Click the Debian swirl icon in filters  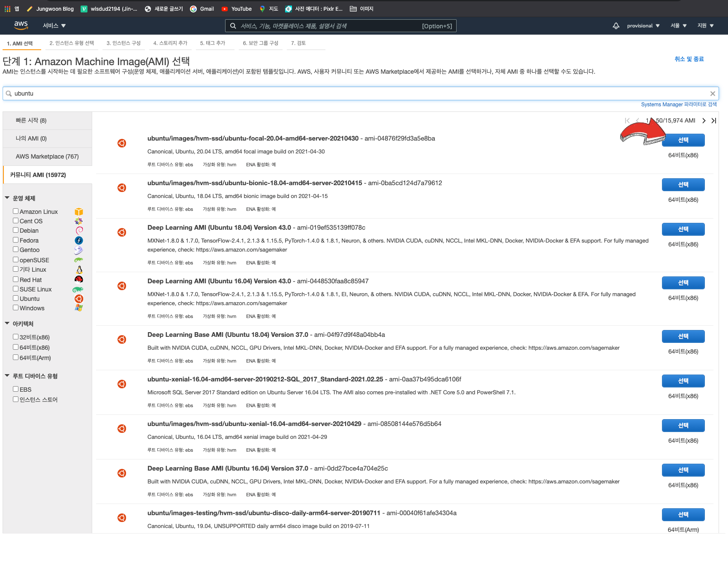coord(79,231)
